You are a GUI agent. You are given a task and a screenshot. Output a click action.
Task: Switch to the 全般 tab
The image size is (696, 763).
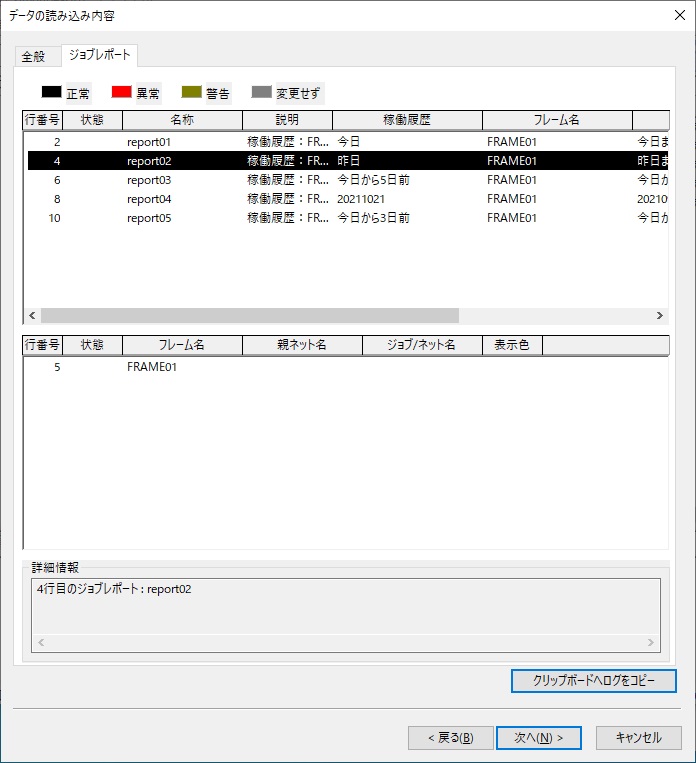click(x=34, y=56)
